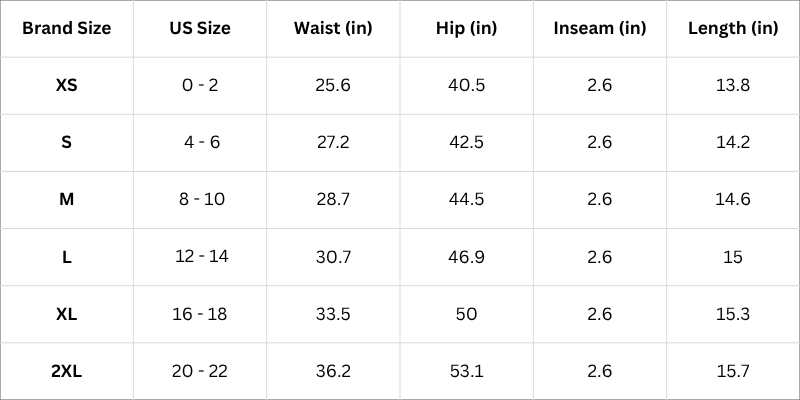Select the XL brand size cell

66,314
